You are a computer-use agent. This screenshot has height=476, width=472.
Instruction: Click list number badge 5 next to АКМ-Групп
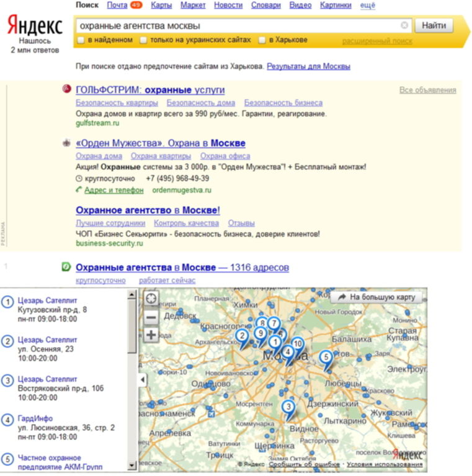(7, 459)
